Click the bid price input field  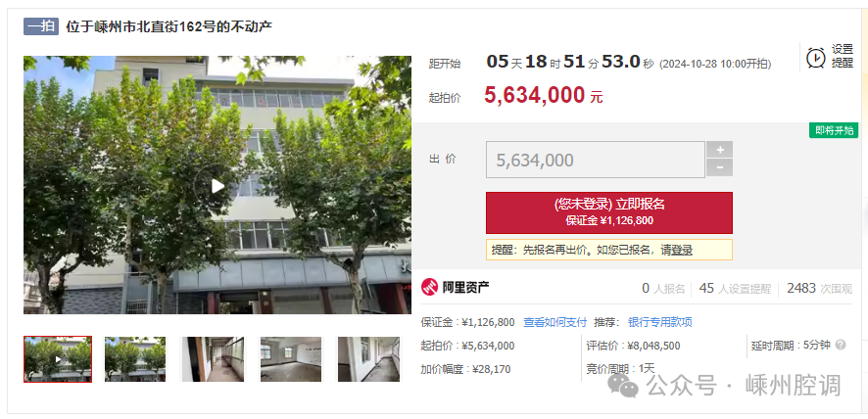click(x=595, y=160)
